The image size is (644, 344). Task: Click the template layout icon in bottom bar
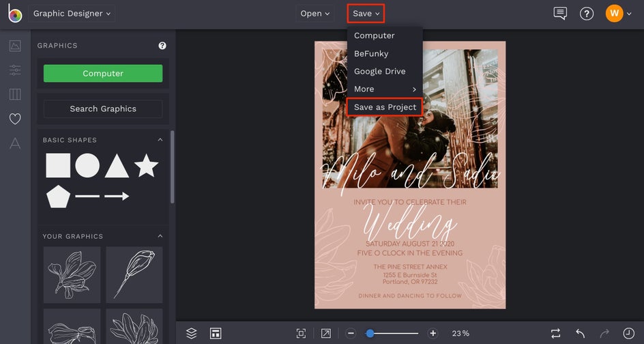pos(216,333)
